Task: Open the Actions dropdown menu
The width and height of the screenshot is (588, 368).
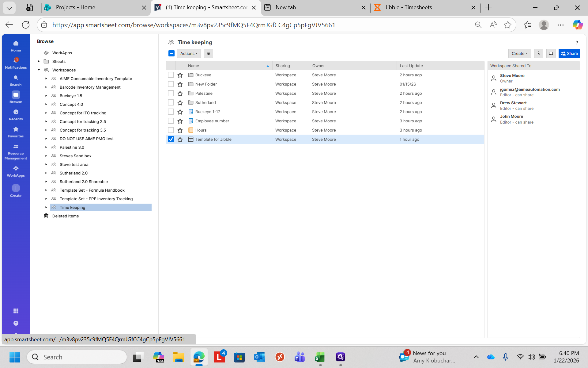Action: tap(189, 53)
